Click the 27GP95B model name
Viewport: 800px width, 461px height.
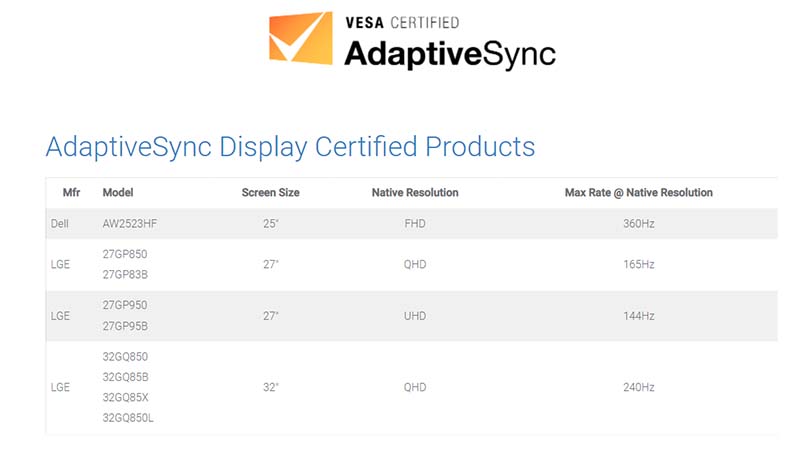(125, 326)
